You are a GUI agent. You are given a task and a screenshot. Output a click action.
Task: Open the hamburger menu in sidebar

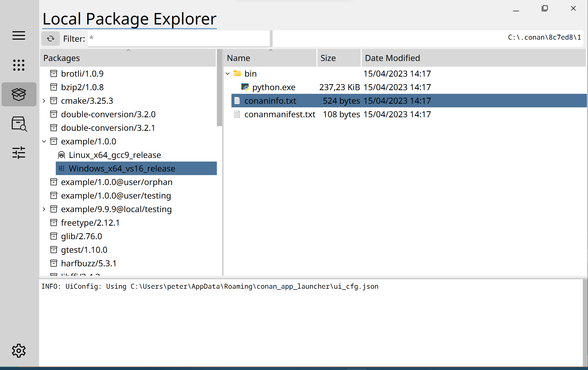19,35
